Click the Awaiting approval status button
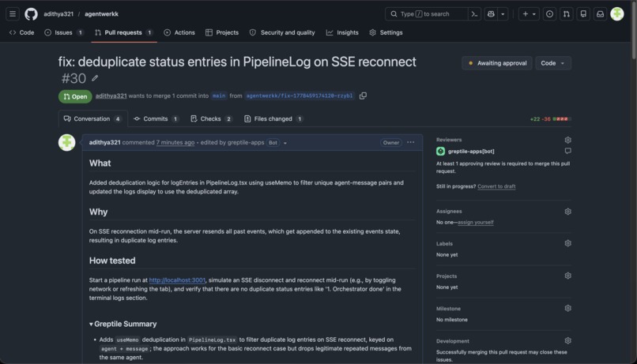Screen dimensions: 637x364 [497, 63]
